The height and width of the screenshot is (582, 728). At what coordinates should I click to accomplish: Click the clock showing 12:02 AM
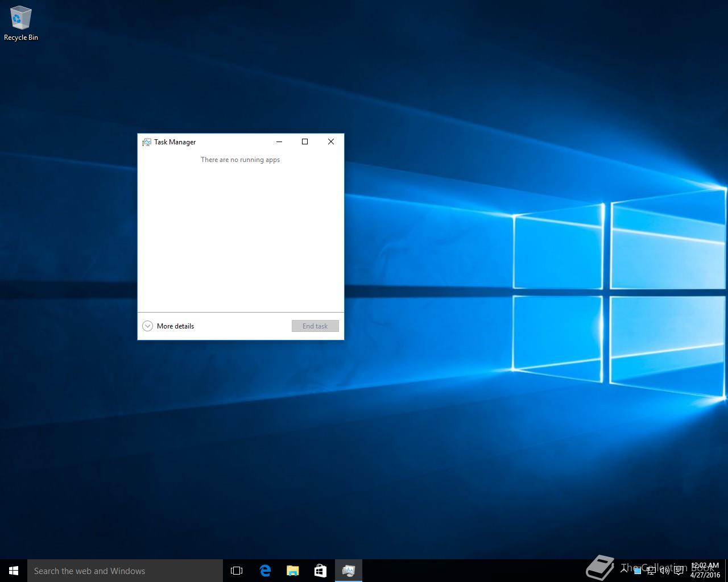click(705, 571)
